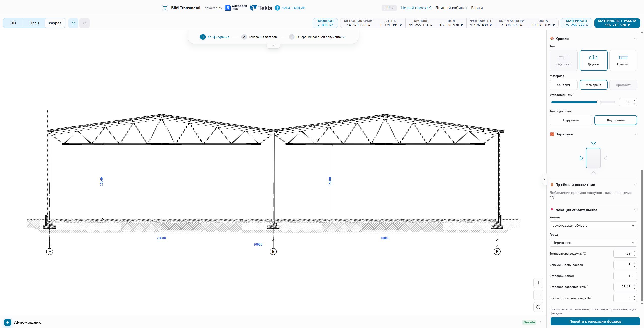Switch to the План view tab
This screenshot has height=328, width=644.
point(34,23)
